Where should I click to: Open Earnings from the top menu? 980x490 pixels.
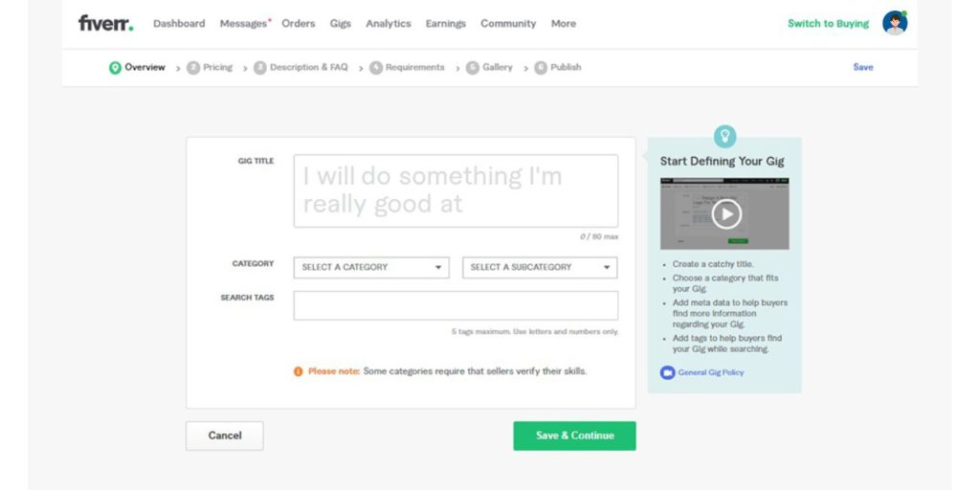point(446,24)
